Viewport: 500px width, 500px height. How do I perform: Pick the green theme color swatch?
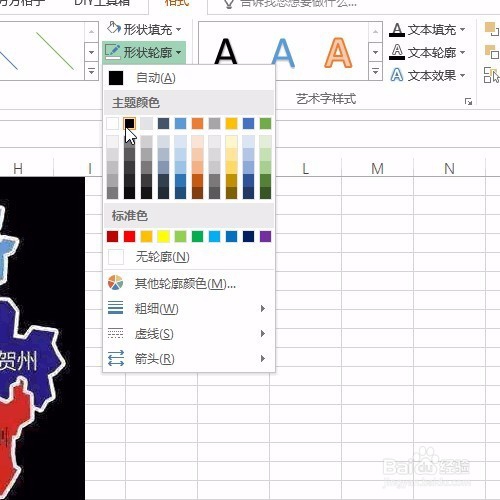click(x=265, y=124)
